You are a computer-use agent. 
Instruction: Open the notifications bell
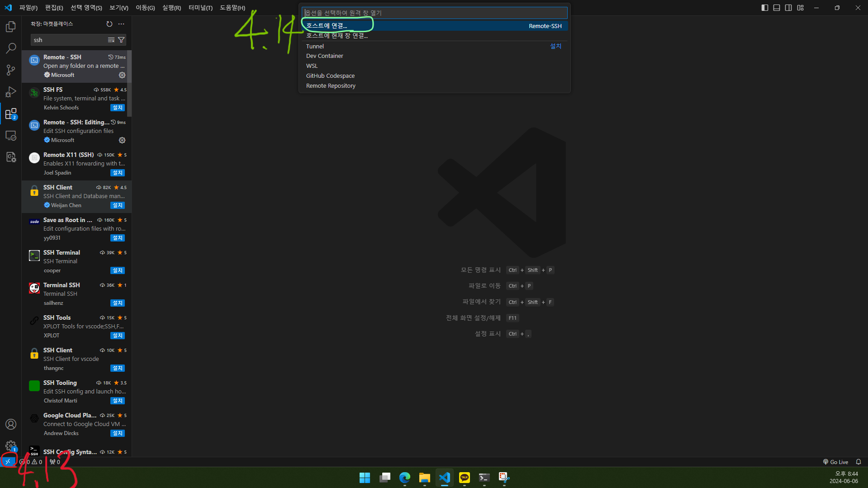tap(859, 462)
